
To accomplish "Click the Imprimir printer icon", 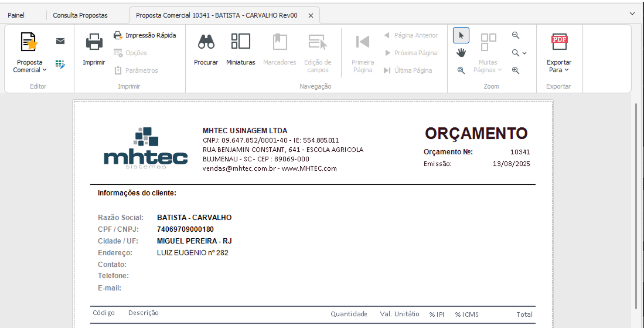I will (x=94, y=43).
